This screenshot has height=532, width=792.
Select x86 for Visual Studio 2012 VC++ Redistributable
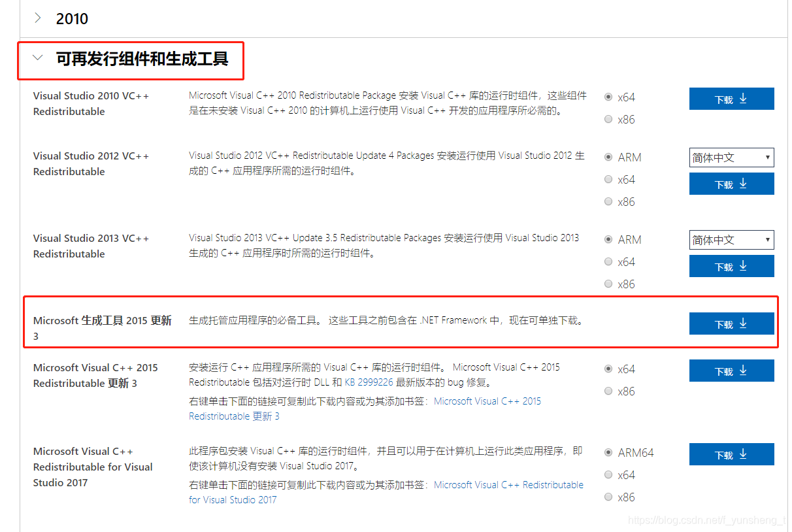point(608,201)
